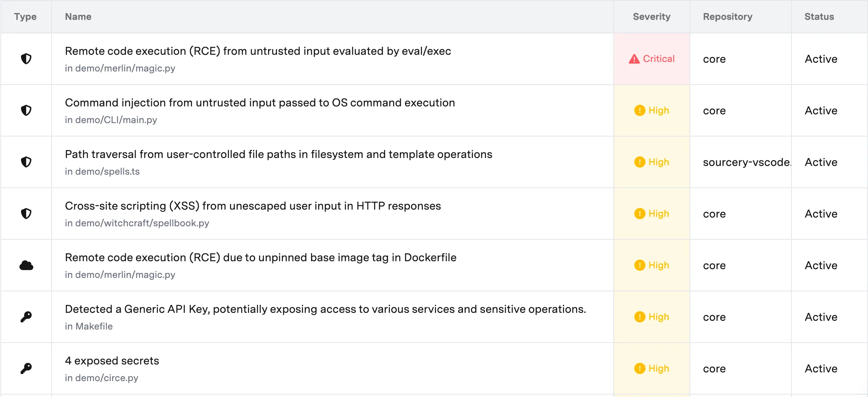Screen dimensions: 868x397
Task: Open the Cross-site scripting (XSS) issue
Action: click(x=253, y=206)
